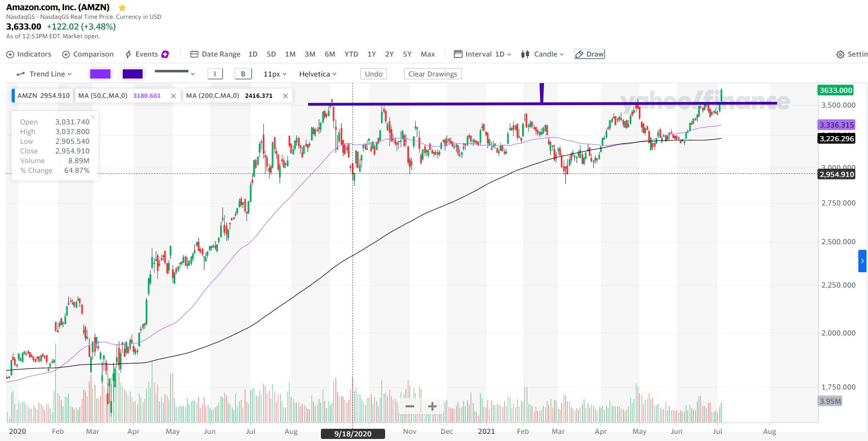
Task: Expand the Interval 1D dropdown
Action: click(x=482, y=54)
